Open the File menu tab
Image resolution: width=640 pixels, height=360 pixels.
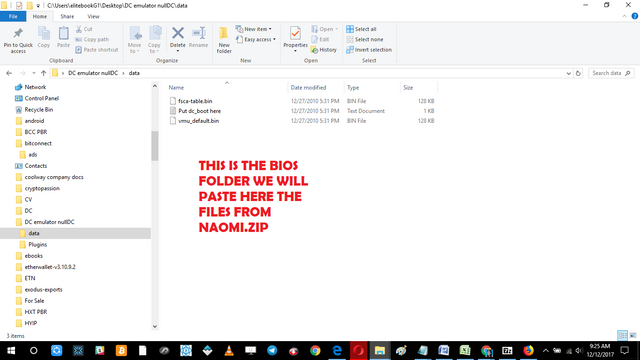[13, 16]
